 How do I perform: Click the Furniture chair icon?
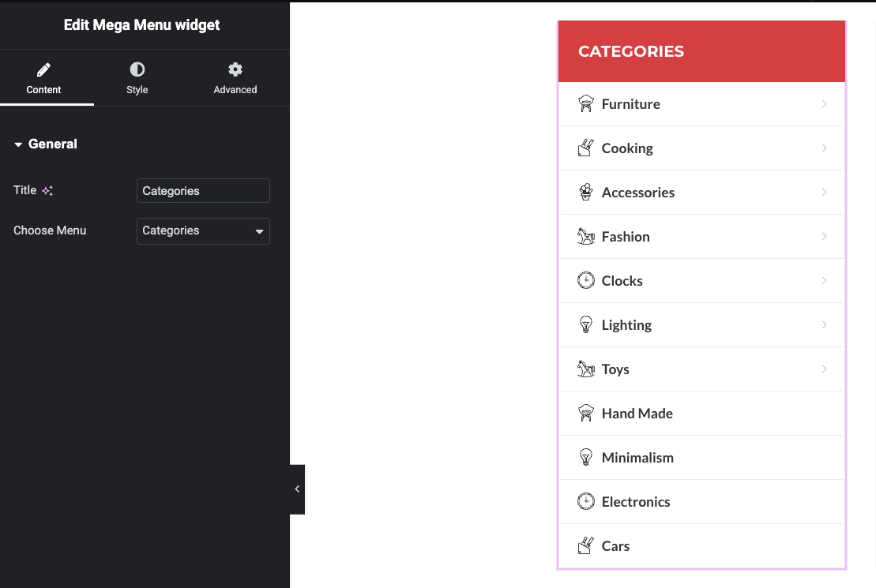(585, 104)
